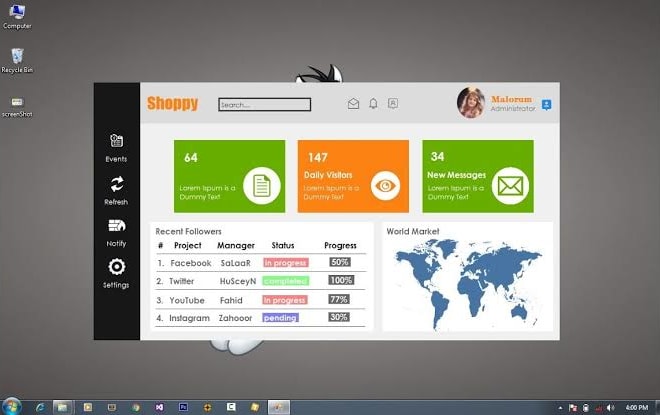The image size is (660, 415).
Task: Click the envelope mail icon in header
Action: [x=354, y=104]
